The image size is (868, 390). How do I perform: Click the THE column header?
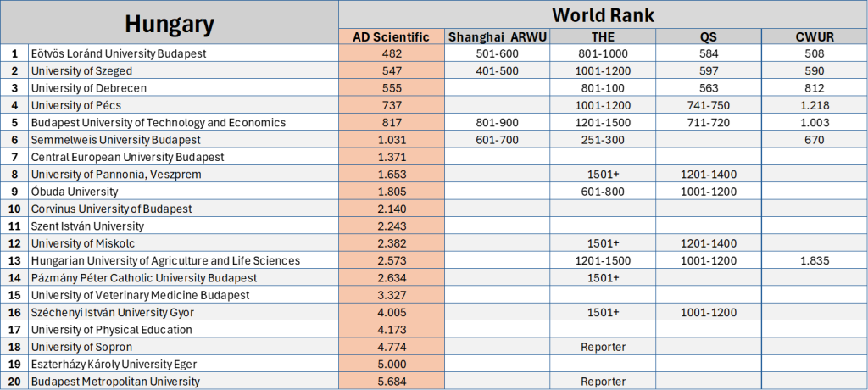[603, 36]
